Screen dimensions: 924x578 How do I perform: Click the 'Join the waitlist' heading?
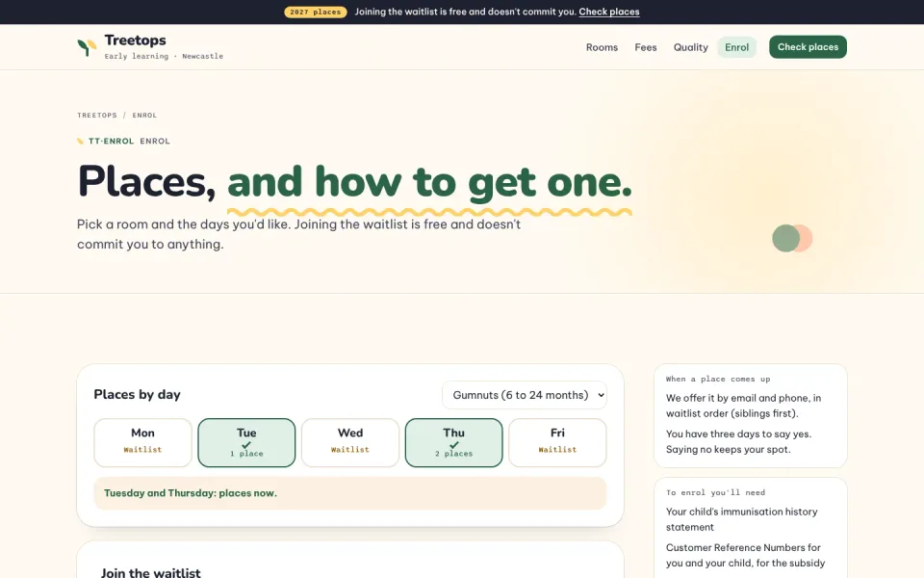150,572
